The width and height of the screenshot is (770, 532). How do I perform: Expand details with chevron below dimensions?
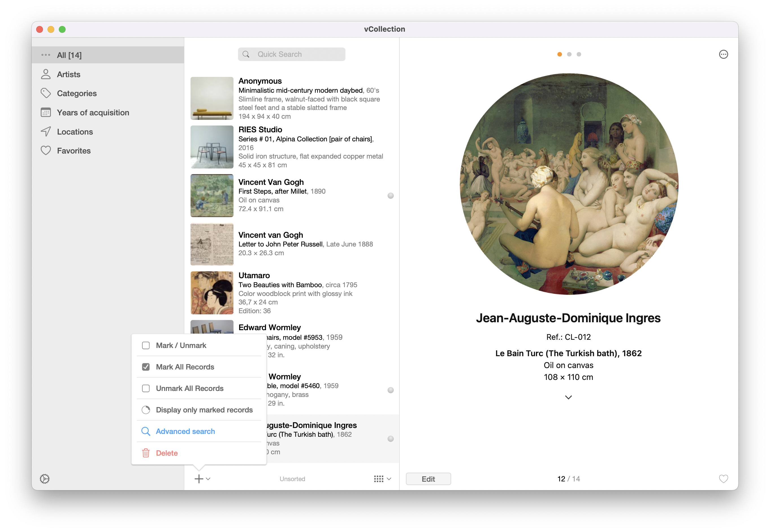click(568, 397)
